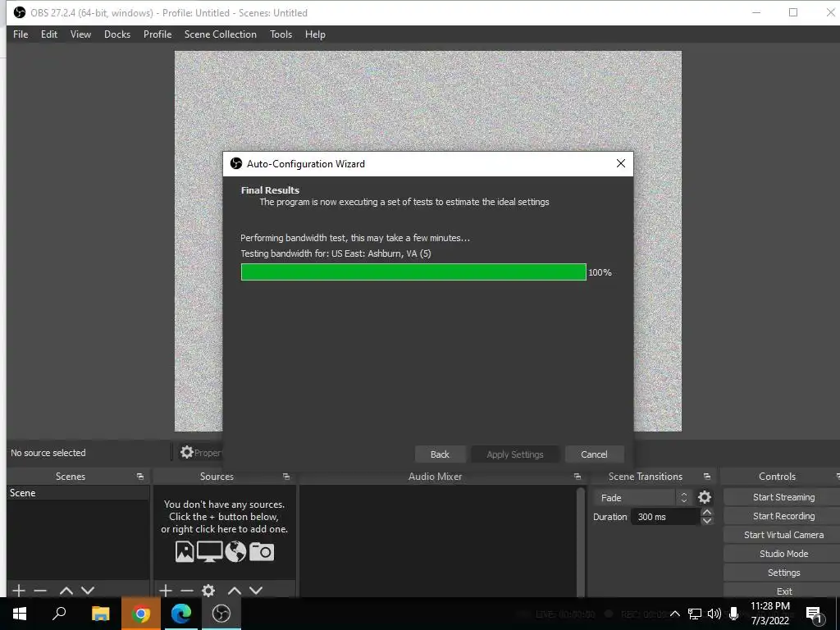Pop out the Scenes dock
This screenshot has height=630, width=840.
point(139,477)
